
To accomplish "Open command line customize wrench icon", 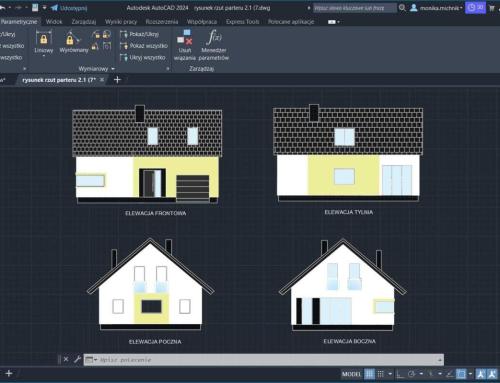I will pos(77,359).
